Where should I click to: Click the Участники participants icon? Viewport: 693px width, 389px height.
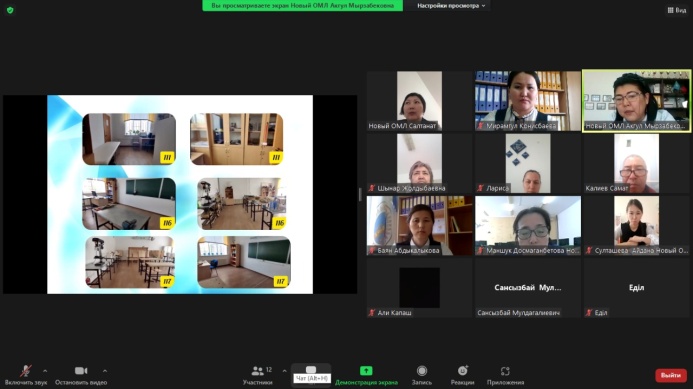click(x=258, y=371)
